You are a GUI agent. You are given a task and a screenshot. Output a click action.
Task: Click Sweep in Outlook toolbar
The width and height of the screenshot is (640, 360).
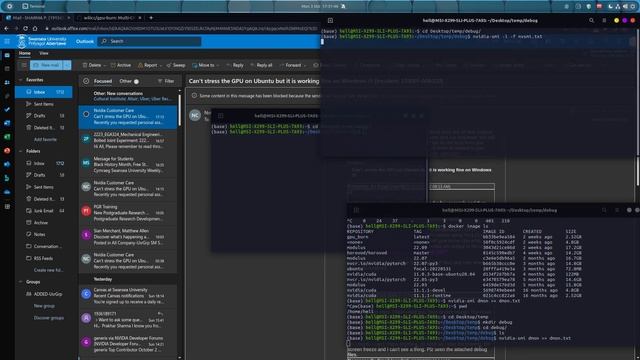[x=176, y=65]
